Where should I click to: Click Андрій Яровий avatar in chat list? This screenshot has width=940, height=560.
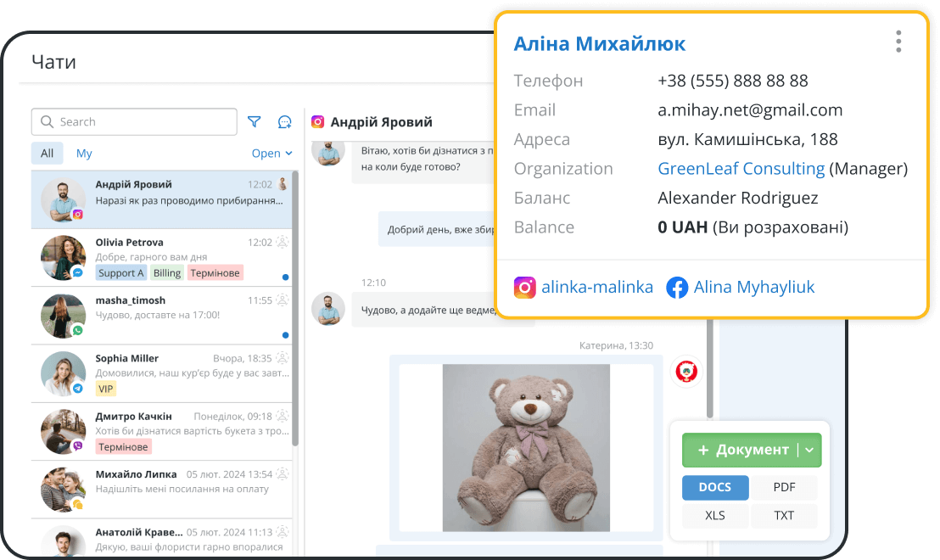point(63,199)
